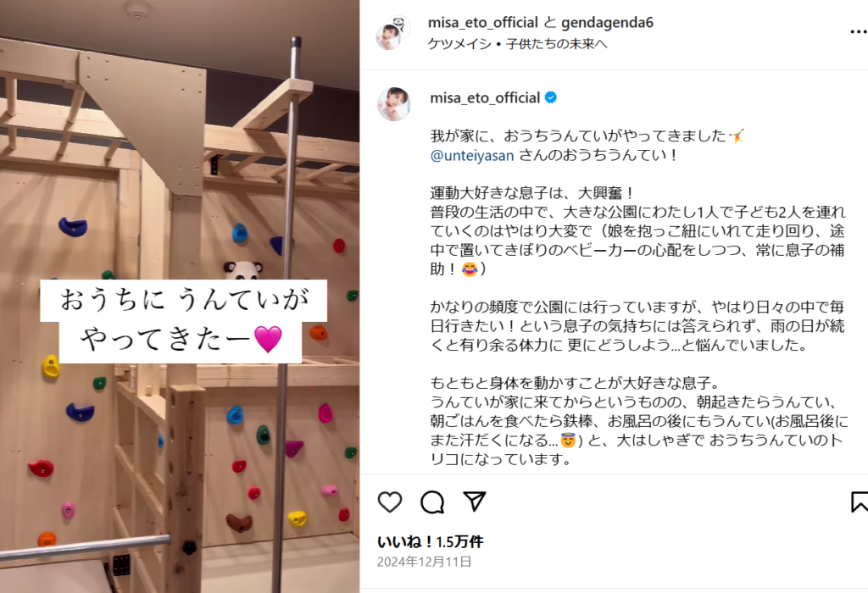Image resolution: width=868 pixels, height=593 pixels.
Task: Open comments via speech bubble icon
Action: (x=432, y=502)
